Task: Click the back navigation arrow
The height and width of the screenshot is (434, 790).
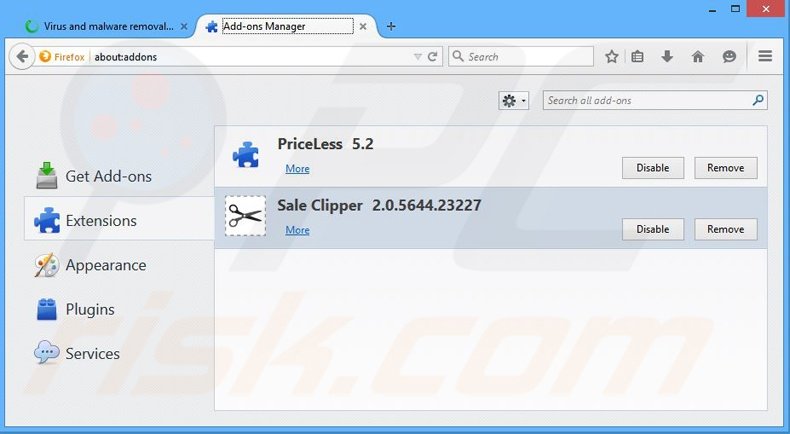Action: point(22,56)
